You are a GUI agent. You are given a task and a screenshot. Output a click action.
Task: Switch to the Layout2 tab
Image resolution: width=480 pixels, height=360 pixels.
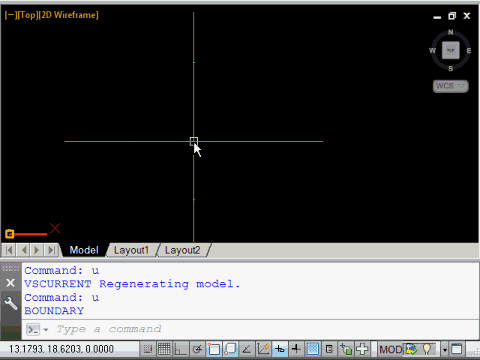pos(182,250)
